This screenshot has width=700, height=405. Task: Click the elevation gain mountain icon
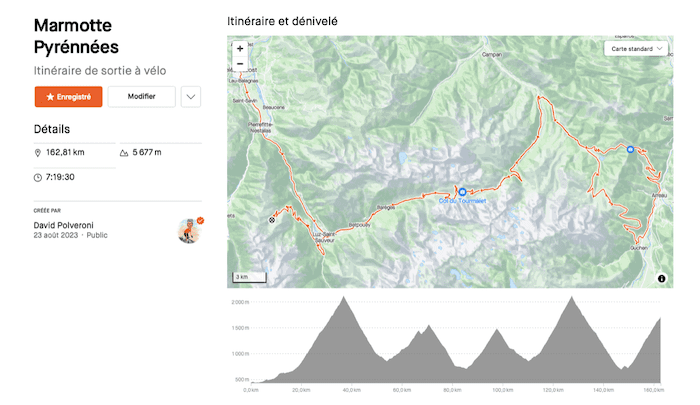124,153
